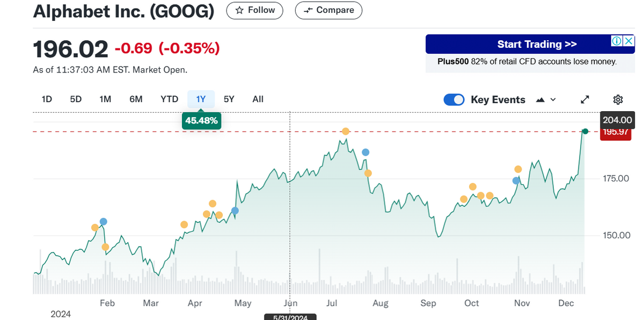Image resolution: width=644 pixels, height=320 pixels.
Task: Switch to the 5Y range tab
Action: tap(229, 99)
